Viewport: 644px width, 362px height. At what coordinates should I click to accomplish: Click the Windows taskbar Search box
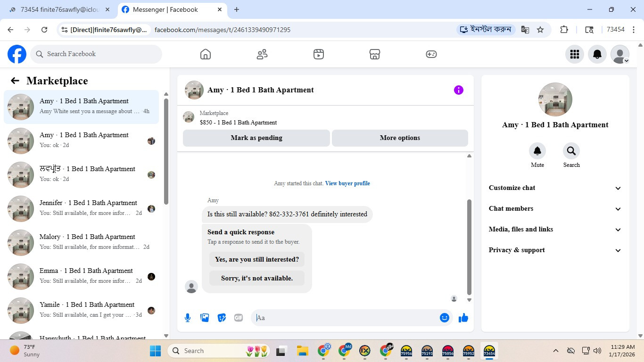point(220,351)
